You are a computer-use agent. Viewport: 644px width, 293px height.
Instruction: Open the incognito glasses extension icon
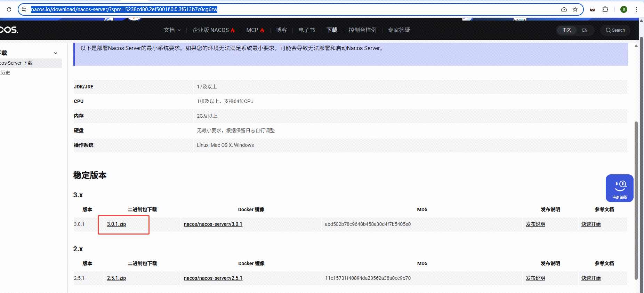[593, 9]
